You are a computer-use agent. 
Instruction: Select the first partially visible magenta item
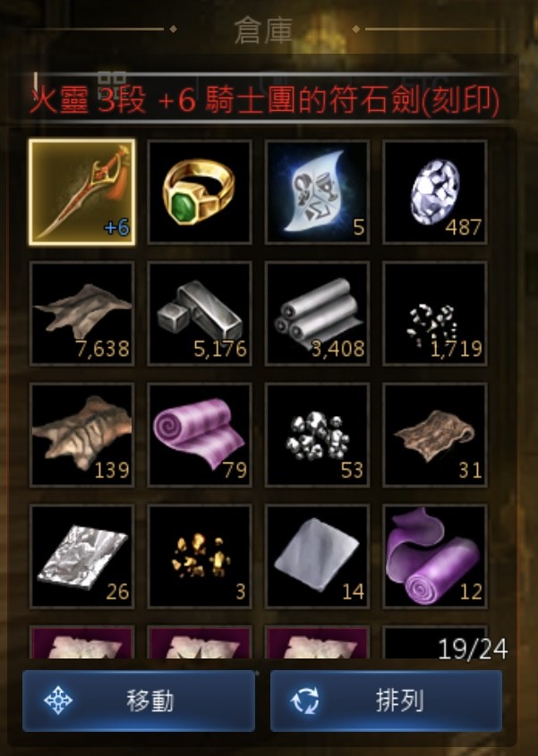pyautogui.click(x=82, y=642)
